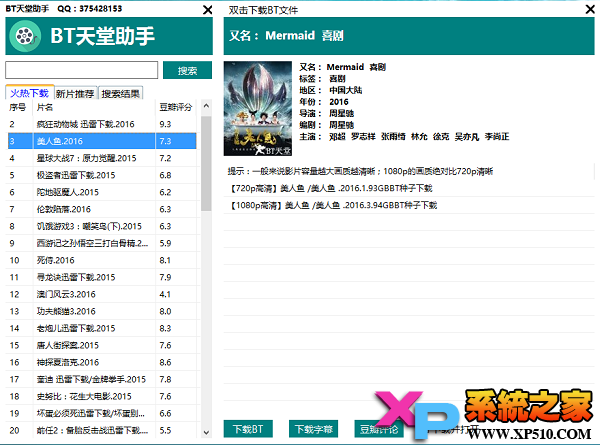Click the movie list vertical scrollbar thumb
This screenshot has width=600, height=445.
(x=206, y=164)
